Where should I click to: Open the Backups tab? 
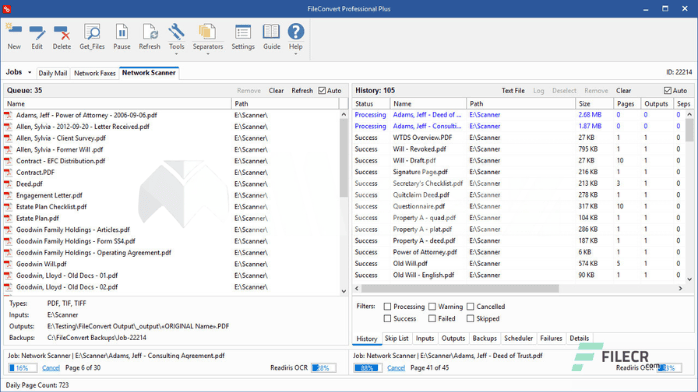tap(484, 338)
